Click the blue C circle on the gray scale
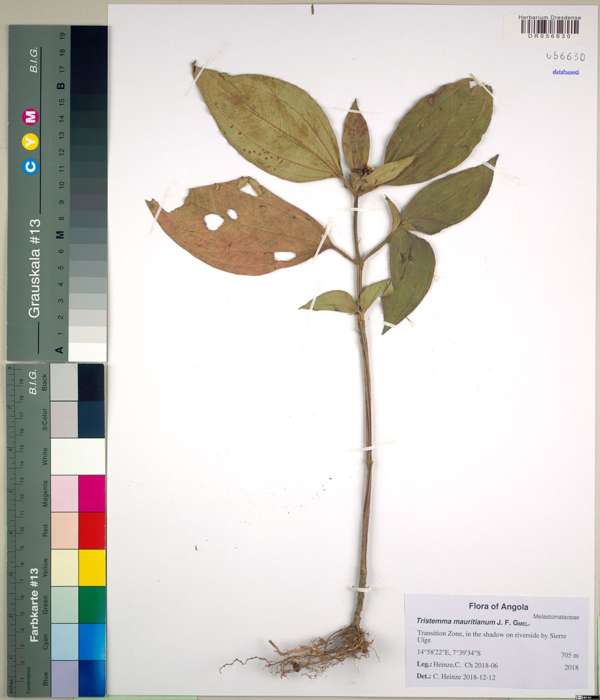Screen dimensions: 600x700 (x=31, y=166)
